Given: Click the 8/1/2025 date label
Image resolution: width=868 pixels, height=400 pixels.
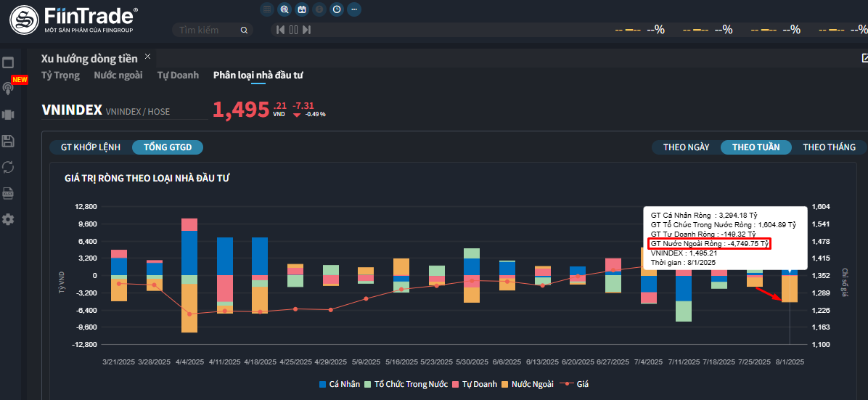Looking at the screenshot, I should [x=789, y=362].
